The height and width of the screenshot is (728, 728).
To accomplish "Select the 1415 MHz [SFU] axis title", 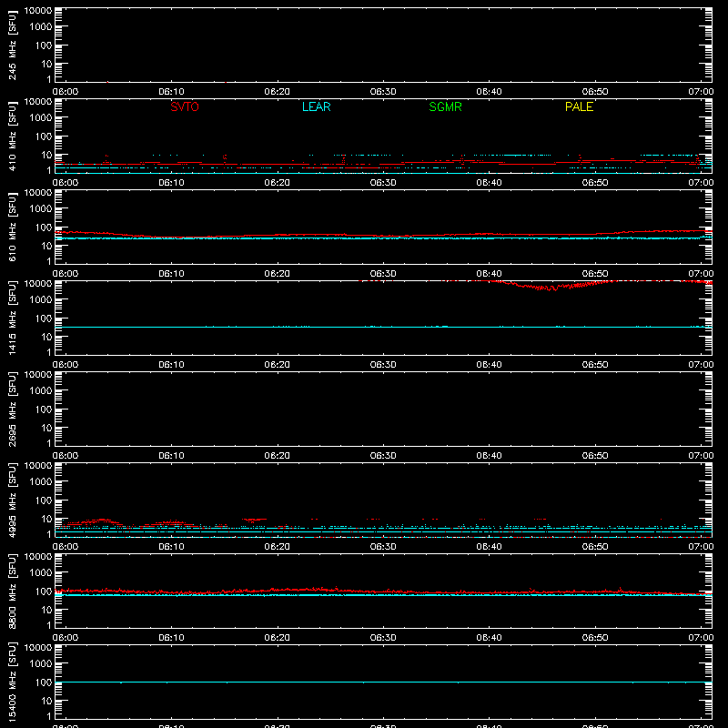I will point(12,318).
